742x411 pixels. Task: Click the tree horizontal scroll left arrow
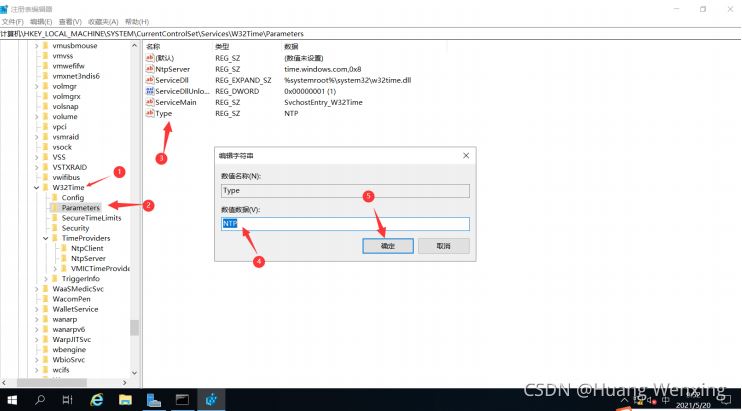click(x=4, y=382)
